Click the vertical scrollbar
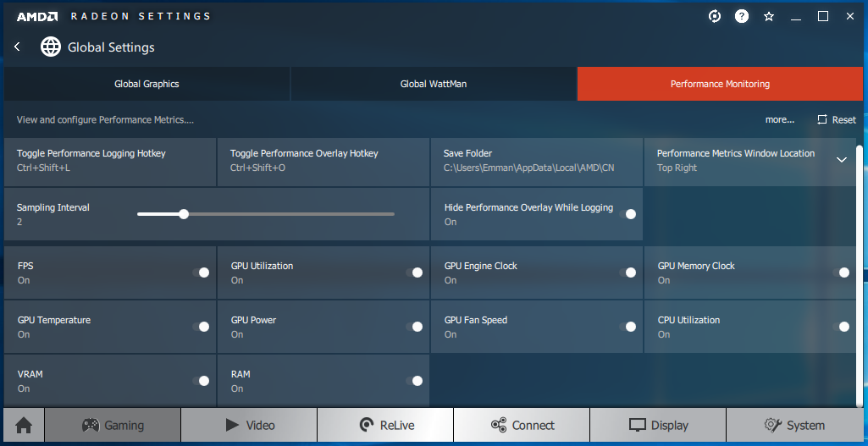 click(860, 274)
